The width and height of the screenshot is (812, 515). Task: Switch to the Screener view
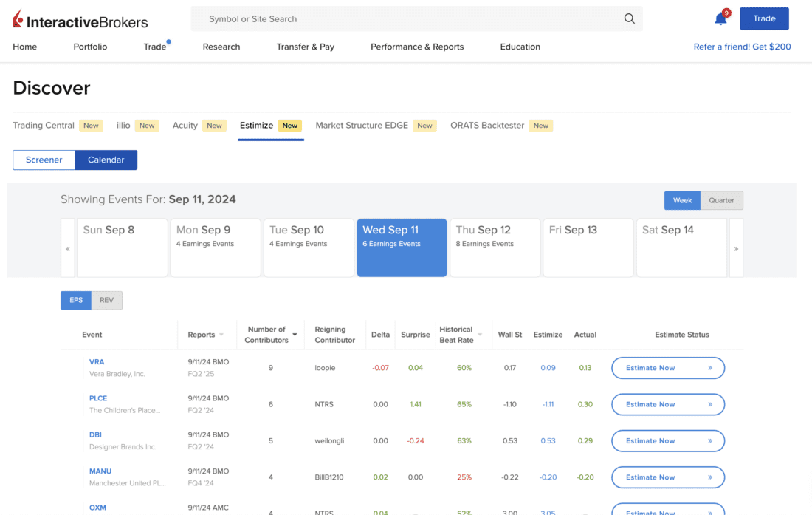[x=44, y=160]
